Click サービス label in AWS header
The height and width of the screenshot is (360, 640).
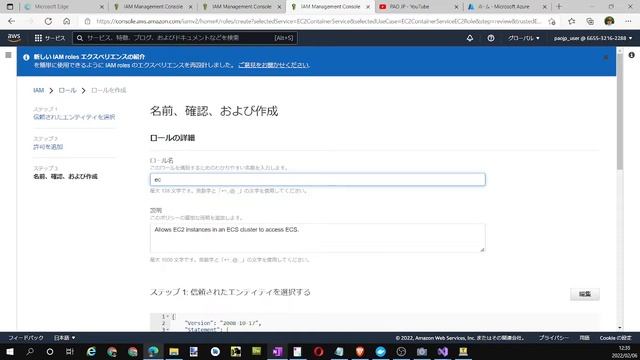coord(55,38)
